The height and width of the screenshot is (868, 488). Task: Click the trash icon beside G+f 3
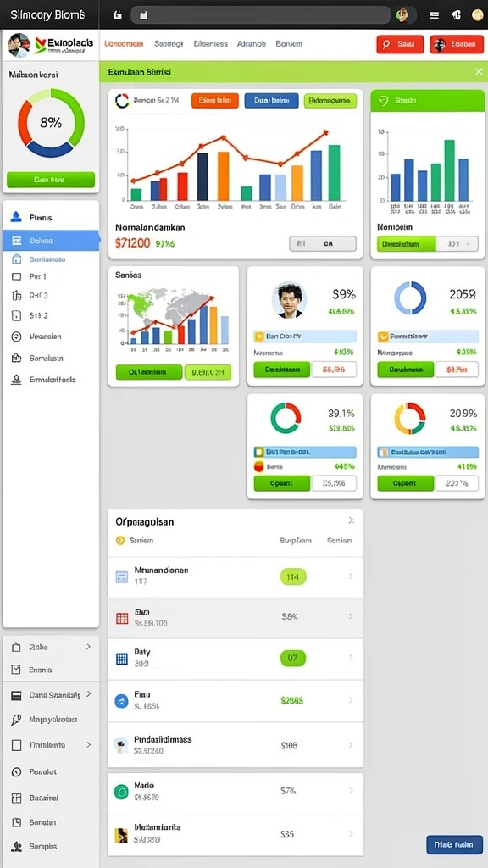click(16, 296)
